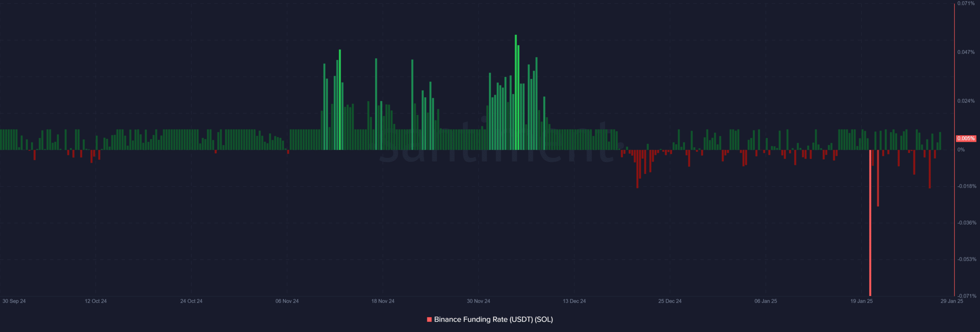Select the 06 Nov 24 x-axis label

tap(287, 301)
